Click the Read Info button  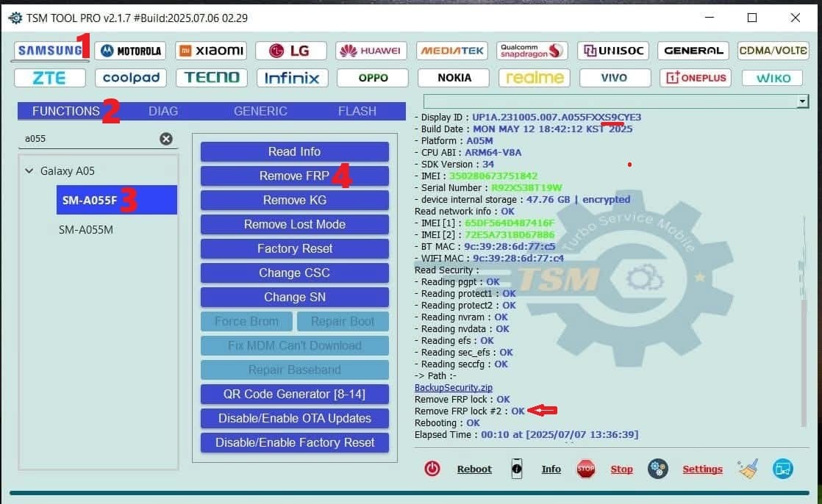pos(295,152)
